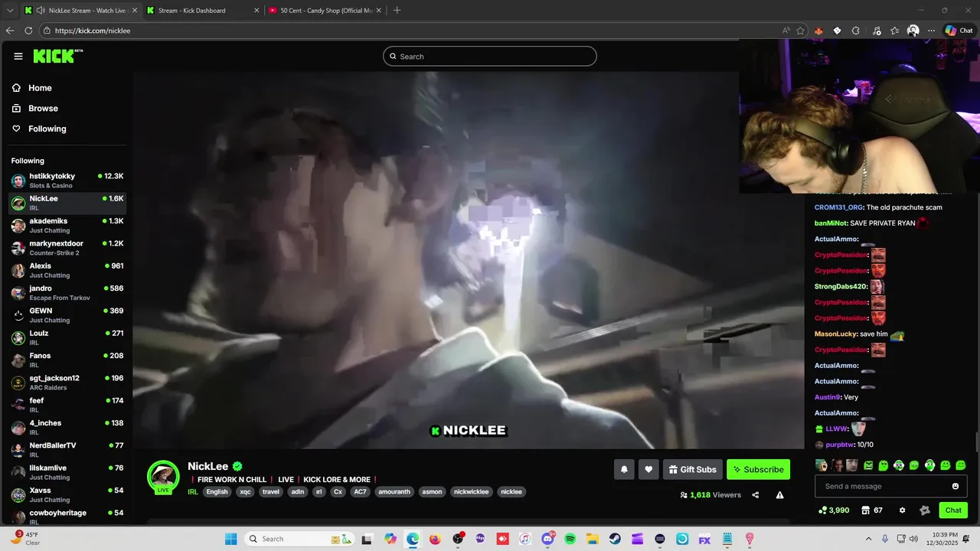Click the amouranth tag
The width and height of the screenshot is (980, 551).
click(x=394, y=492)
